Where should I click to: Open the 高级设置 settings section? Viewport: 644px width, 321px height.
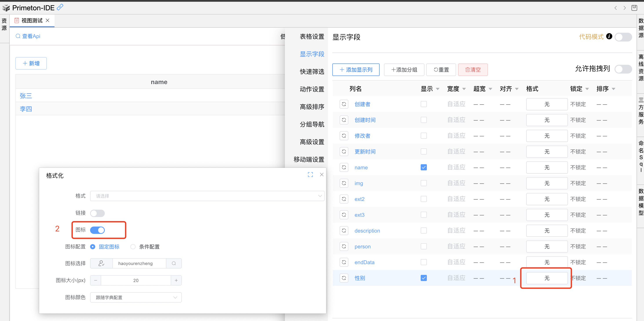point(312,142)
